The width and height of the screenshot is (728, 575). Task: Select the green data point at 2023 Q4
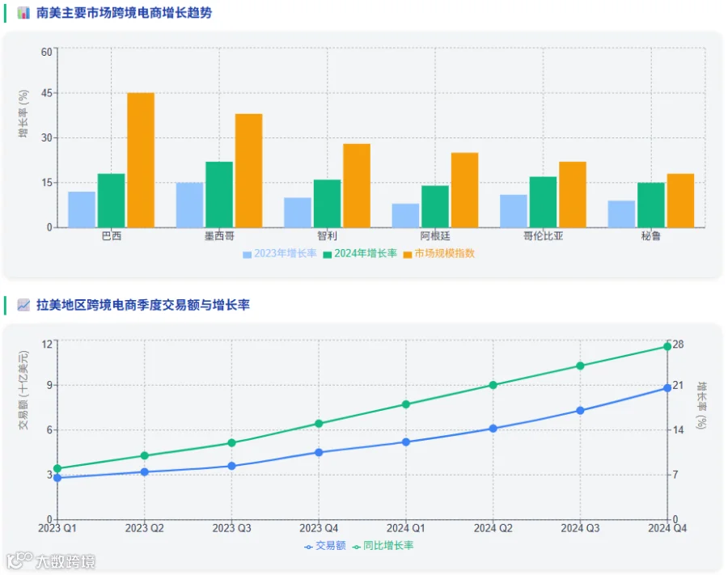(x=319, y=424)
